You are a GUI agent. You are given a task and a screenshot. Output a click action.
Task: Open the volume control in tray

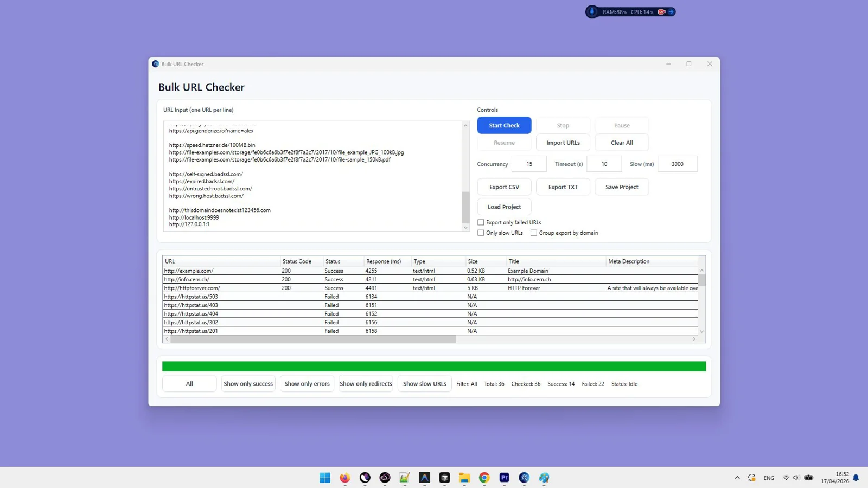point(796,478)
